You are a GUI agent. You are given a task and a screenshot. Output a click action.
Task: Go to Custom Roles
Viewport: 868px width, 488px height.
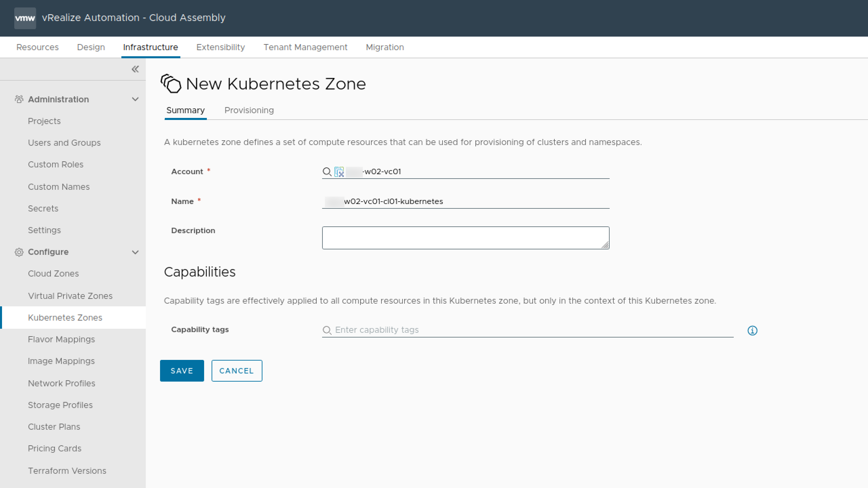tap(56, 164)
